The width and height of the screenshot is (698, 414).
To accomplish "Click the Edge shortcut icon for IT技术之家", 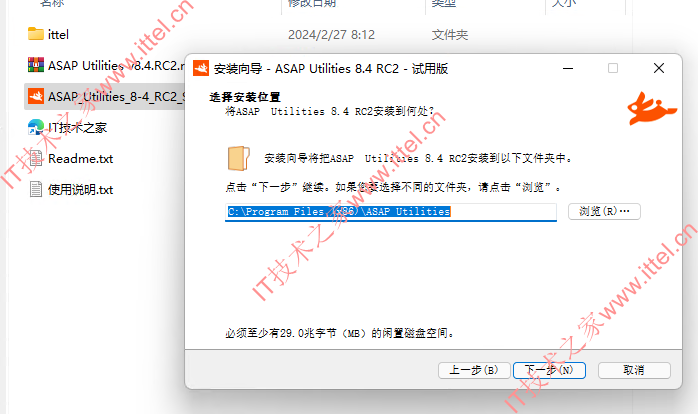I will (x=36, y=127).
